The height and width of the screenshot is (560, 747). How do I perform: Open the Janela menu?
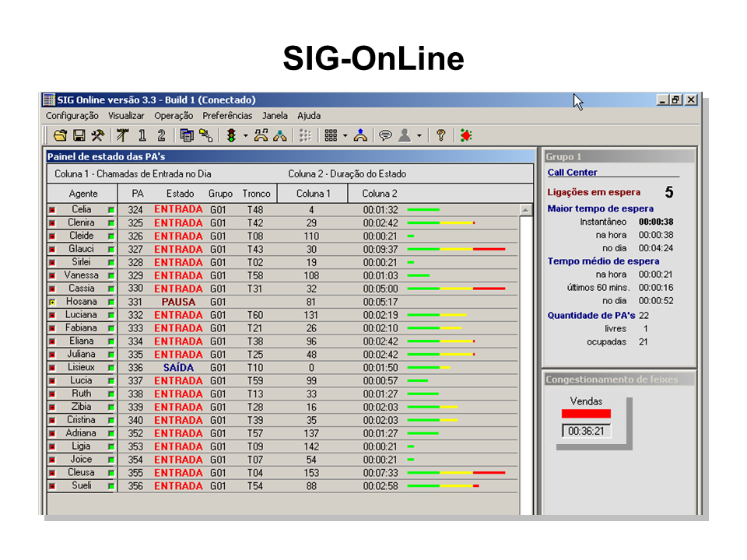(275, 116)
